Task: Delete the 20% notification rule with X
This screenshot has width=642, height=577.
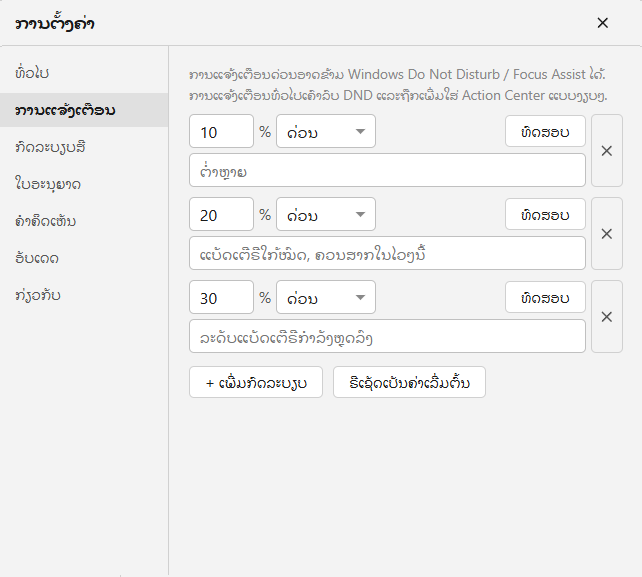Action: pyautogui.click(x=607, y=234)
